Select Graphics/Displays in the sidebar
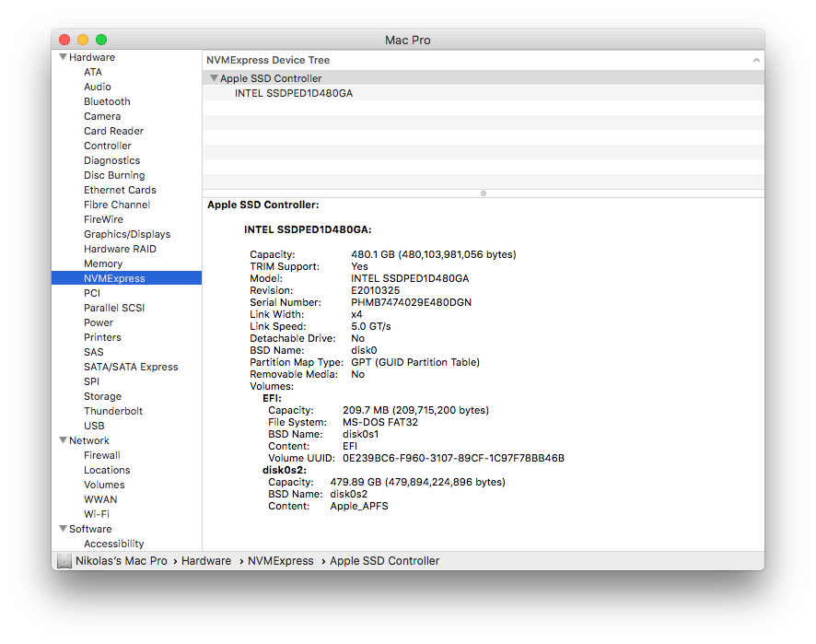This screenshot has width=816, height=644. click(x=127, y=234)
